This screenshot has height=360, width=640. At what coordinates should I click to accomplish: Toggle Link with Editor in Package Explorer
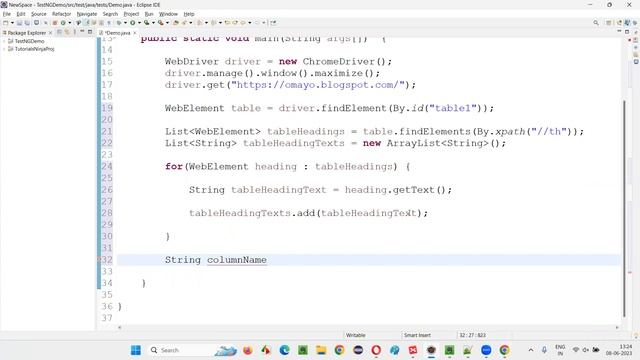67,32
